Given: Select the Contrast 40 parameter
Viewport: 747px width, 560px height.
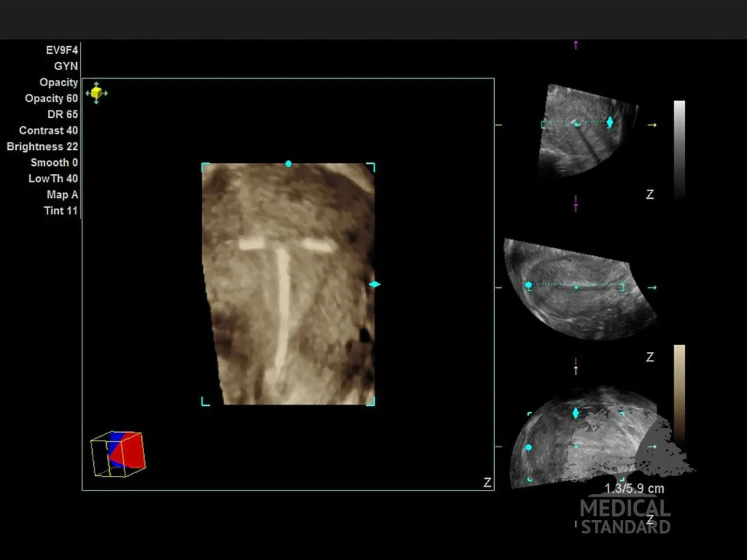Looking at the screenshot, I should [x=48, y=131].
